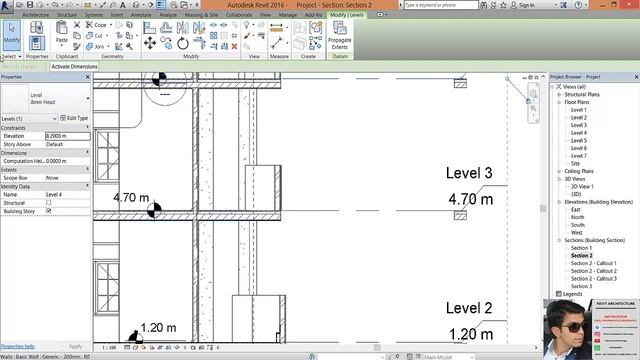Click the Copy tool icon in Modify panel
This screenshot has width=640, height=360.
pos(166,43)
